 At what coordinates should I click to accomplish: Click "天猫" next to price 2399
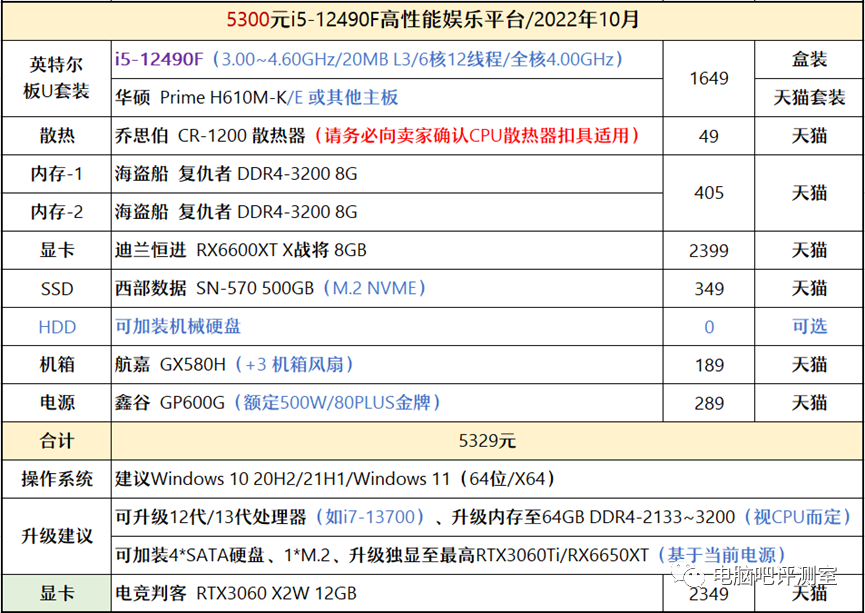pyautogui.click(x=809, y=250)
